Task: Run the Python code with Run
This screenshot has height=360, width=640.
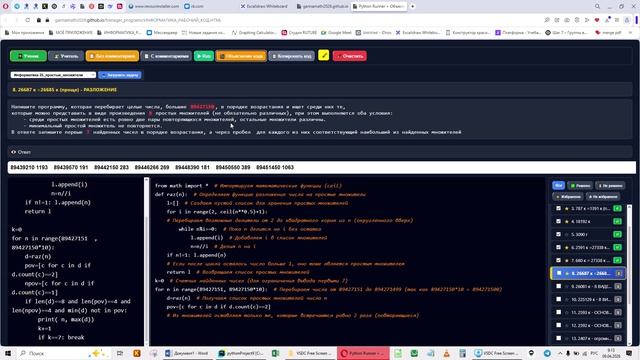Action: click(x=204, y=56)
